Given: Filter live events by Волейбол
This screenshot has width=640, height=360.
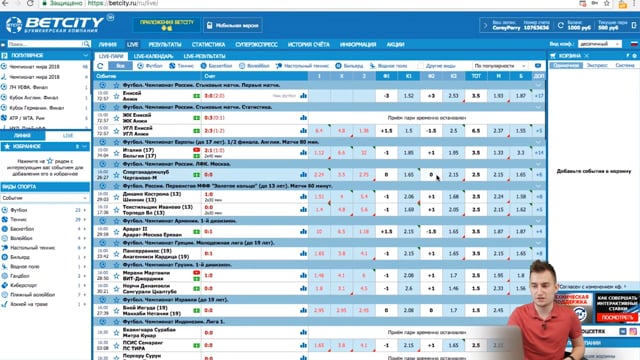Looking at the screenshot, I should [x=254, y=66].
